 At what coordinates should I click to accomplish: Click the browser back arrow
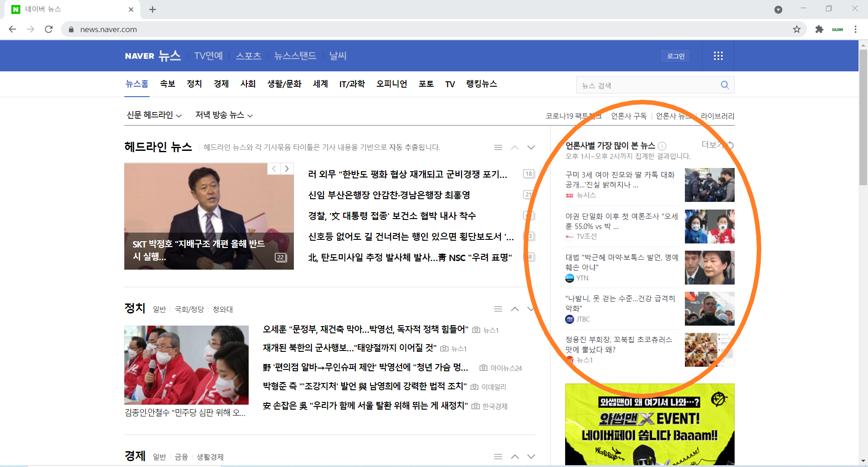(x=12, y=29)
